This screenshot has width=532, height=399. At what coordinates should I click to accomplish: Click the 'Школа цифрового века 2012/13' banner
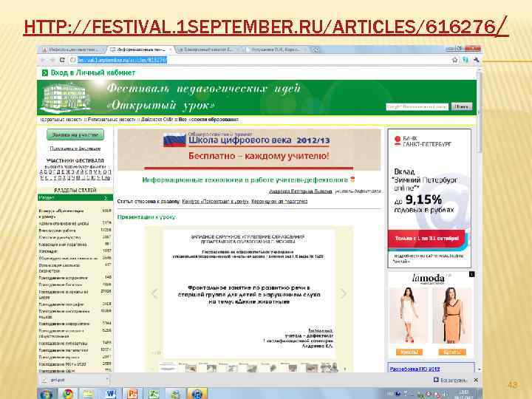tap(249, 149)
